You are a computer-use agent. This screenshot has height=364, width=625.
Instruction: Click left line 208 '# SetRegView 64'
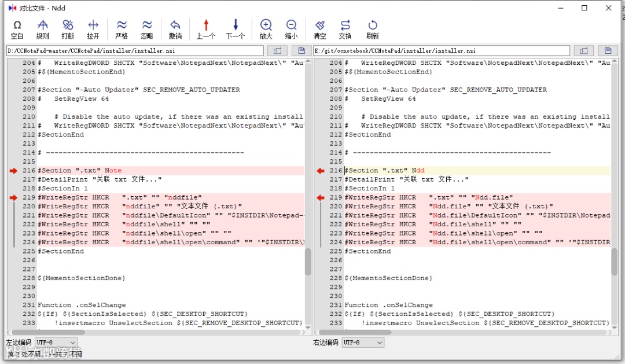pyautogui.click(x=73, y=99)
